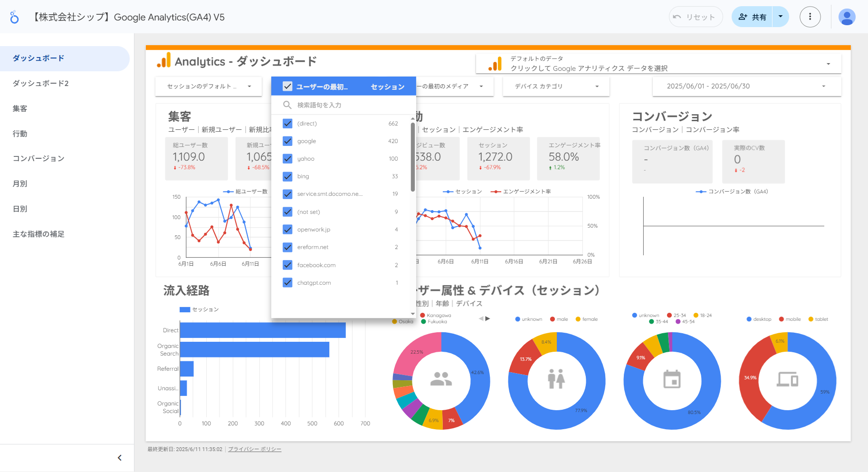The width and height of the screenshot is (868, 472).
Task: Open the three-dot more options menu
Action: [810, 17]
